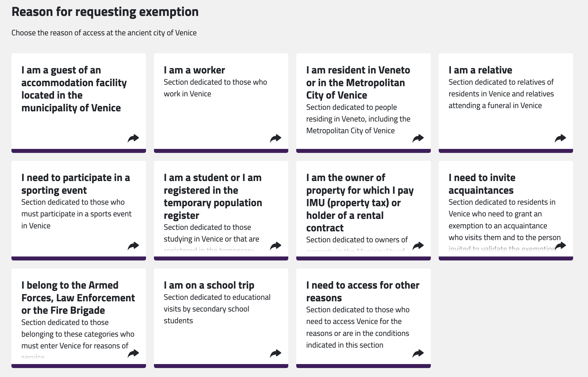The width and height of the screenshot is (588, 377).
Task: Select "I need to invite acquaintances" title
Action: click(482, 184)
